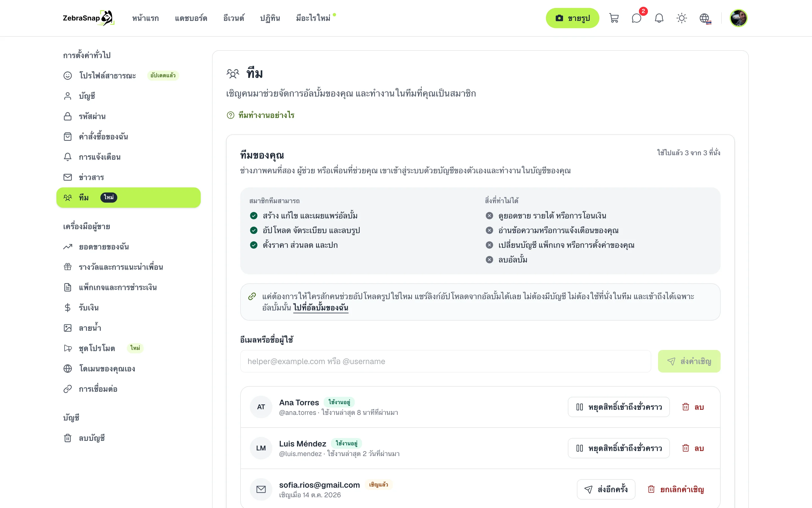
Task: Select บัญชี under general settings
Action: click(x=129, y=96)
